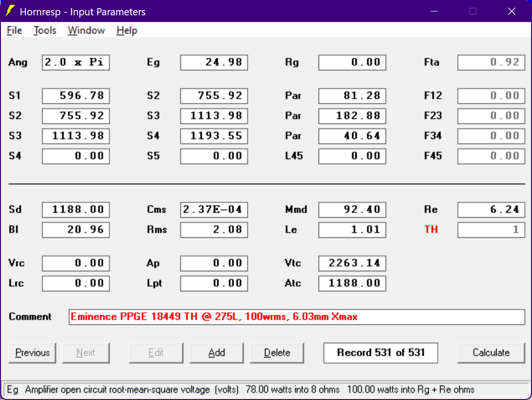Click the Hornresp lightning bolt title icon
Viewport: 532px width, 400px height.
10,11
